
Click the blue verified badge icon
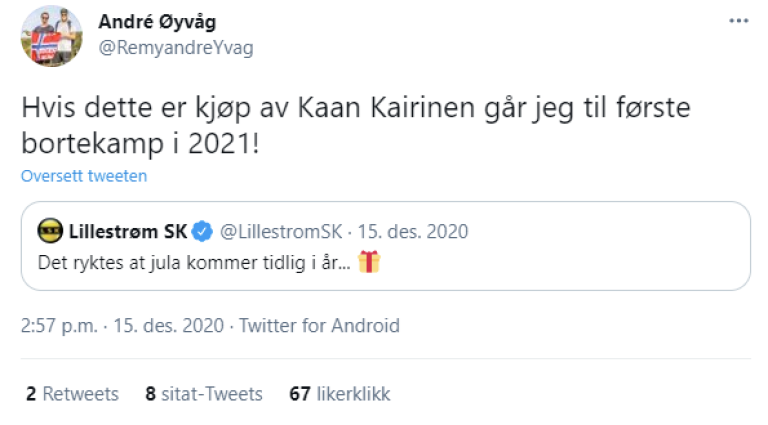tap(202, 233)
